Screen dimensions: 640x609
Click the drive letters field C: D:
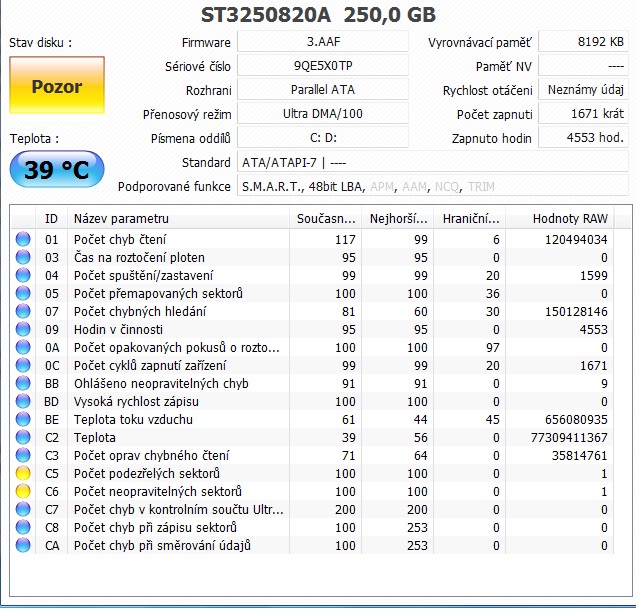(323, 138)
